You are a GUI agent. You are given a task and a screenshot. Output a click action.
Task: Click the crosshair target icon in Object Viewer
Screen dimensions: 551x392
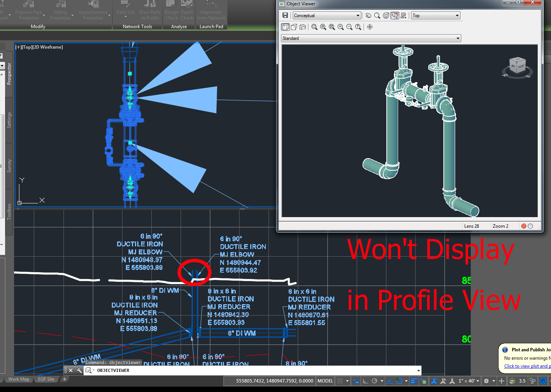pos(370,27)
